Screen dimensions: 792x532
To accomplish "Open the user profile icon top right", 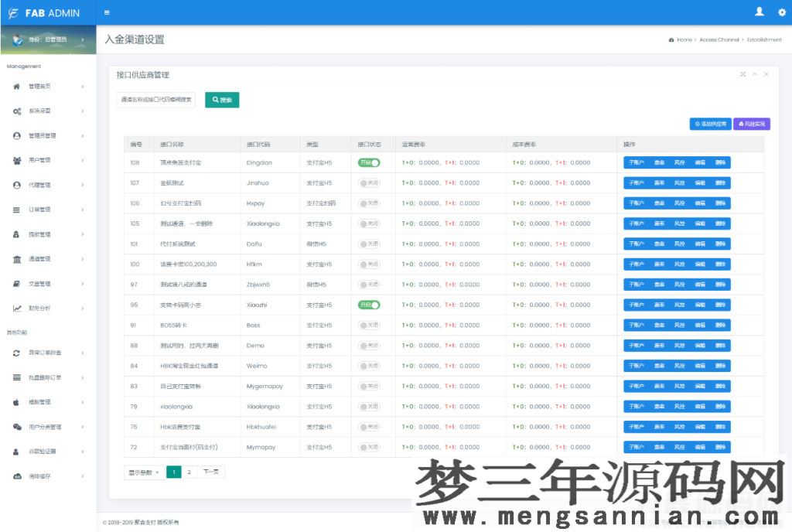I will pyautogui.click(x=759, y=12).
